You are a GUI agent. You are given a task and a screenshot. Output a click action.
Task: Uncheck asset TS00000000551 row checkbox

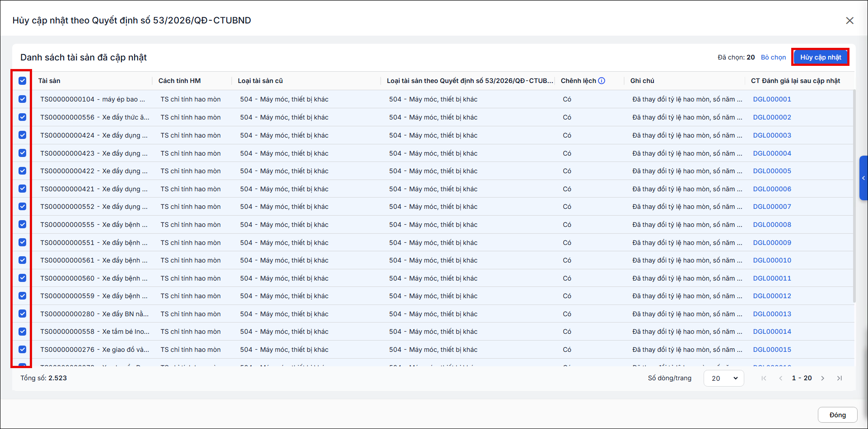[x=22, y=242]
